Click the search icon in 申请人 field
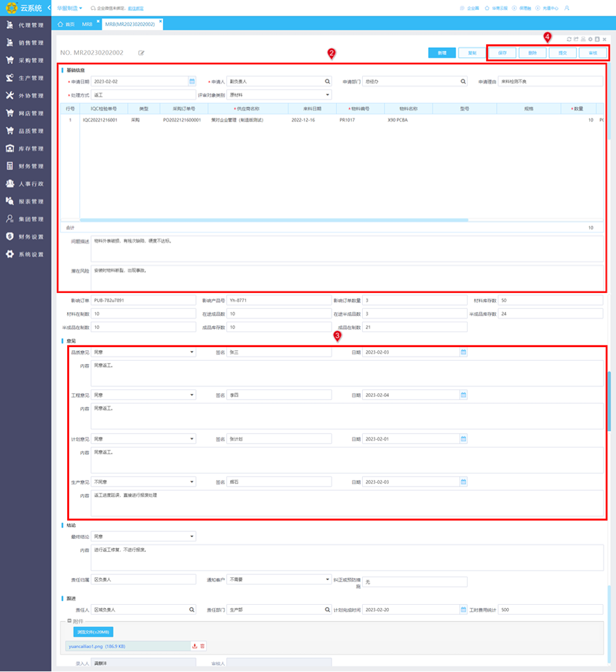This screenshot has width=616, height=672. point(327,82)
